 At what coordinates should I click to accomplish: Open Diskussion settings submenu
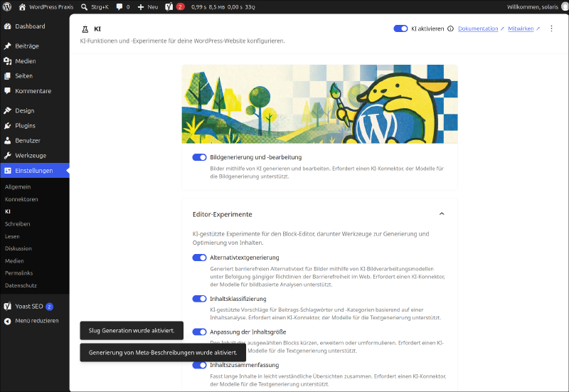pyautogui.click(x=18, y=248)
